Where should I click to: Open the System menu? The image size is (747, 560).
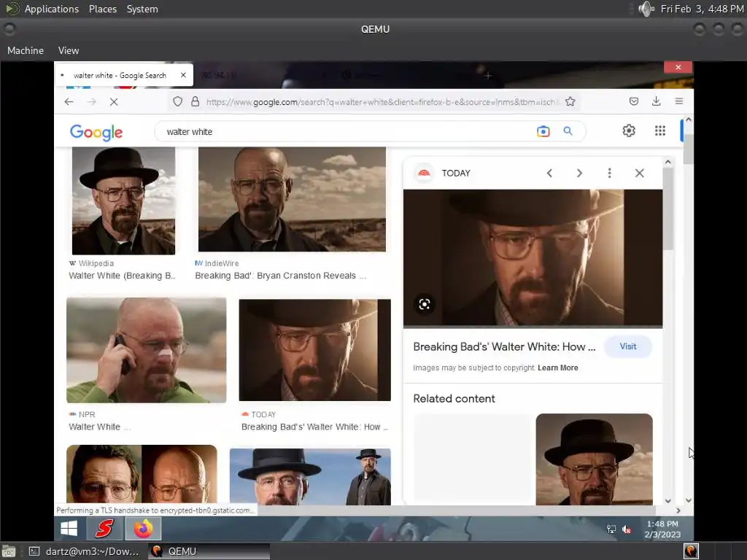142,9
